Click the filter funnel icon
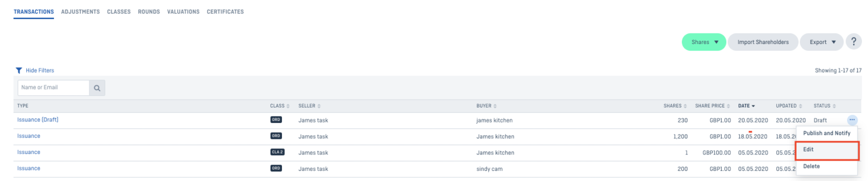 click(19, 70)
